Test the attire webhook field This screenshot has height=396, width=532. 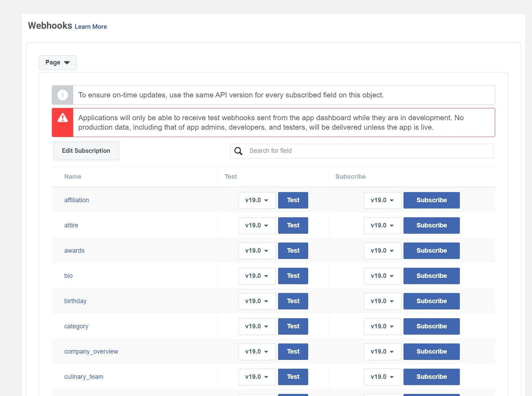click(x=293, y=226)
